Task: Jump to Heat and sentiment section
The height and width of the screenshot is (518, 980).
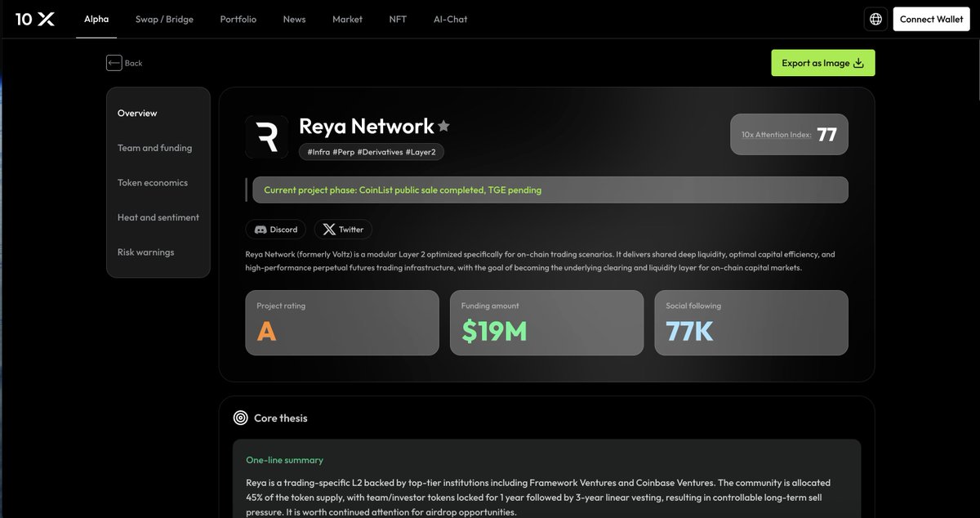Action: (x=158, y=217)
